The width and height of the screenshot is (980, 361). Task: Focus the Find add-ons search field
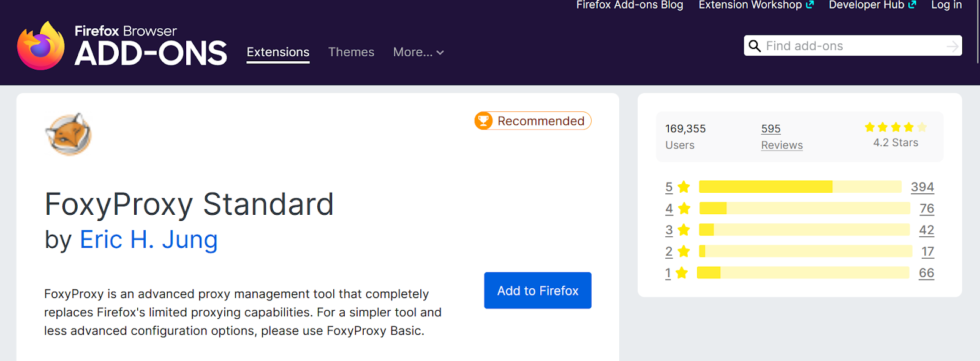853,46
